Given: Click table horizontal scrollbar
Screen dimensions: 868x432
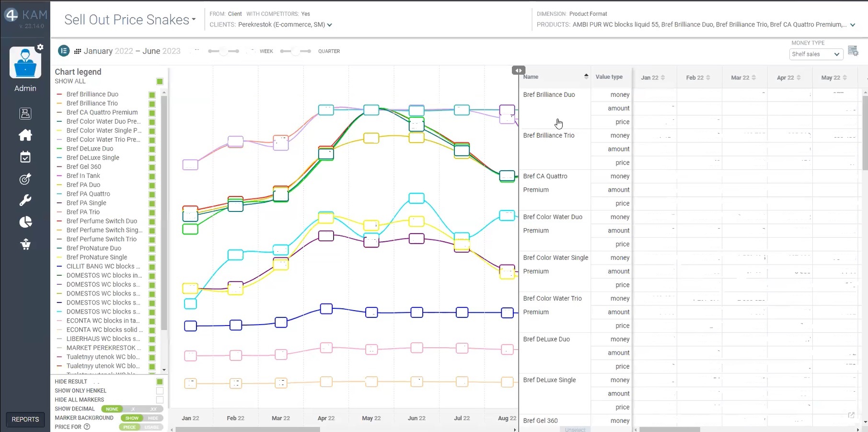Looking at the screenshot, I should coord(670,430).
